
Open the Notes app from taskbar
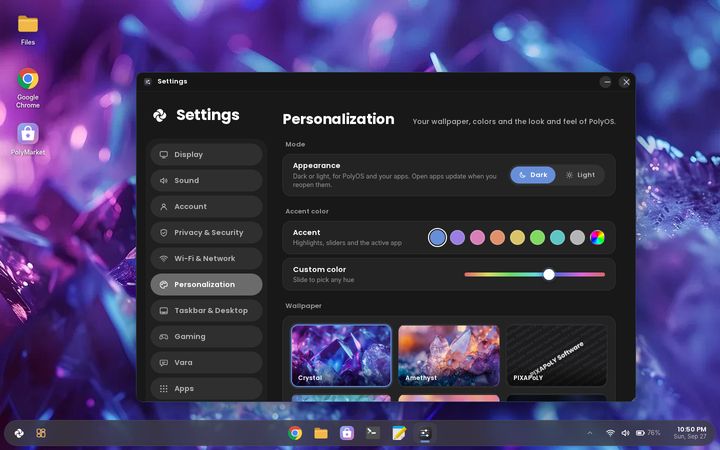point(399,433)
